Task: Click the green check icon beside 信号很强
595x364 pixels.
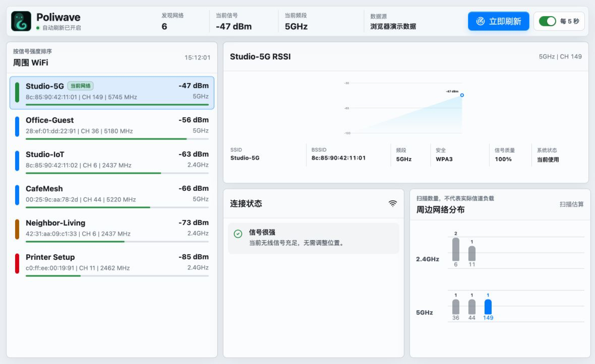Action: click(238, 234)
